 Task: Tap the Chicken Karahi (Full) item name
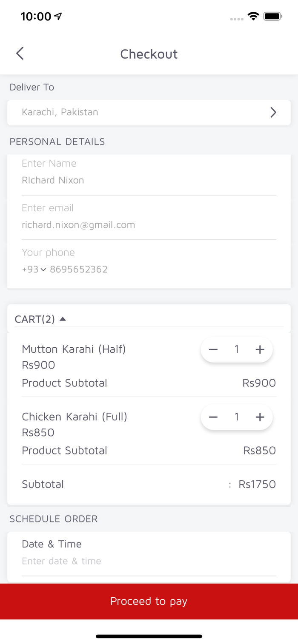pyautogui.click(x=74, y=417)
